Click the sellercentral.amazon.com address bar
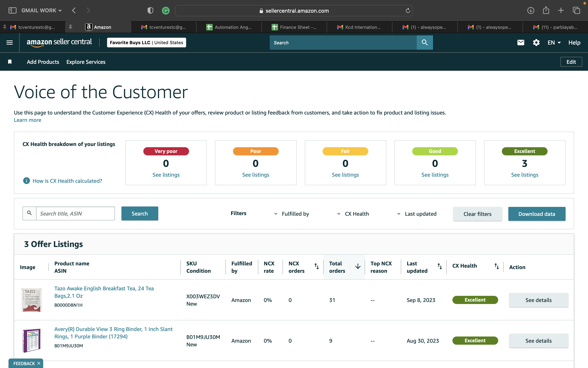588x368 pixels. tap(294, 10)
